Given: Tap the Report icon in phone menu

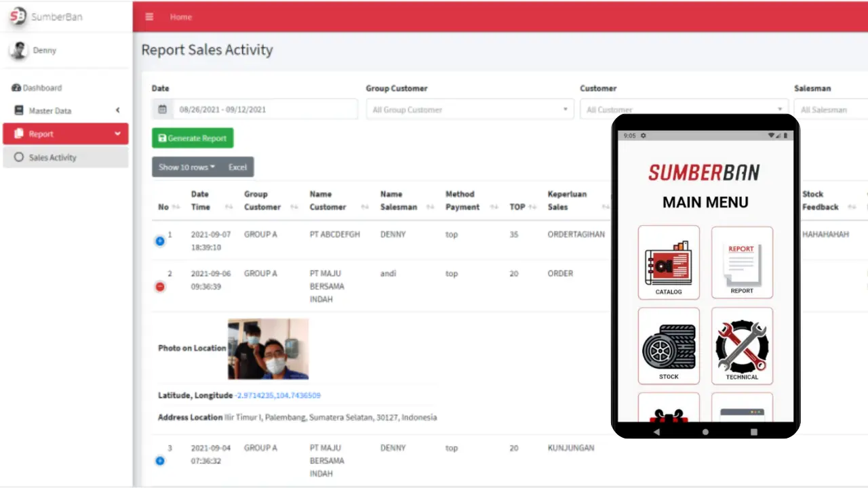Looking at the screenshot, I should (x=741, y=262).
